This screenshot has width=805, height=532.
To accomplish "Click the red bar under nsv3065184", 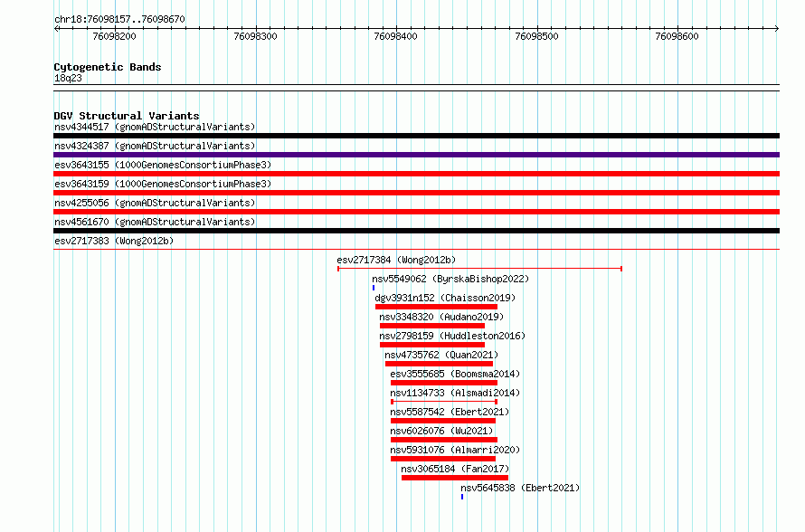I will pos(455,478).
